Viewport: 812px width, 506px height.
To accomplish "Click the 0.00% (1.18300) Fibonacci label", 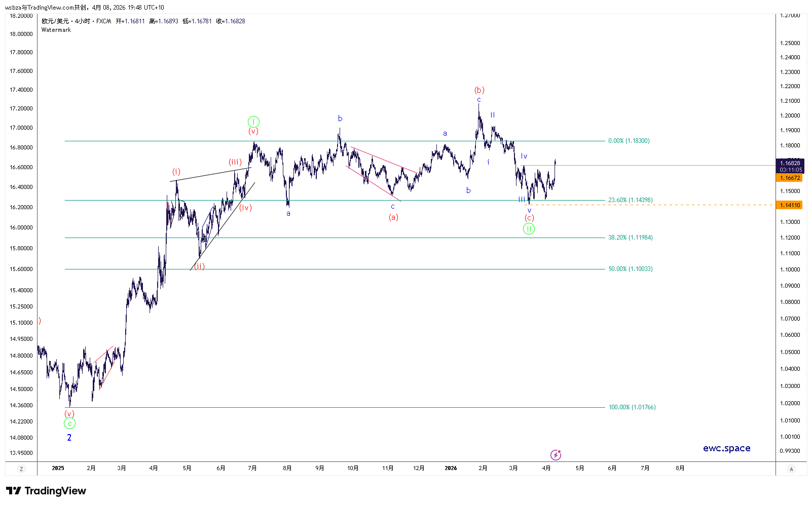I will pyautogui.click(x=629, y=141).
